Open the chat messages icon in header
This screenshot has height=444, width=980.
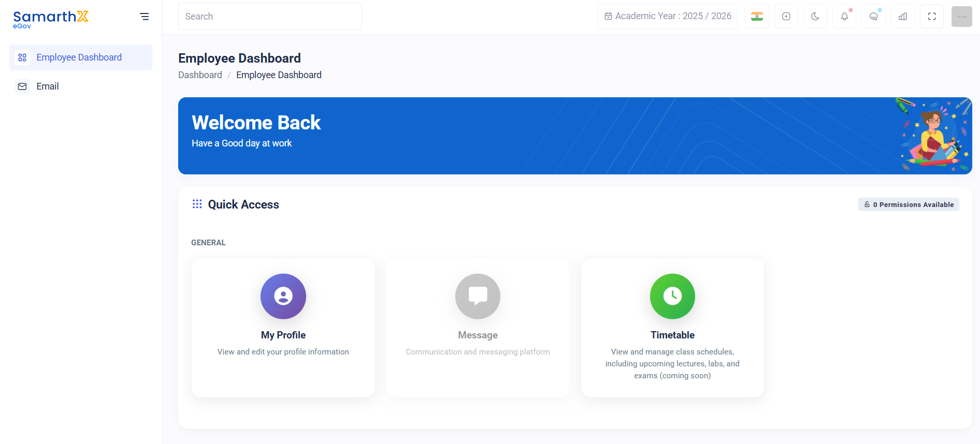coord(873,17)
